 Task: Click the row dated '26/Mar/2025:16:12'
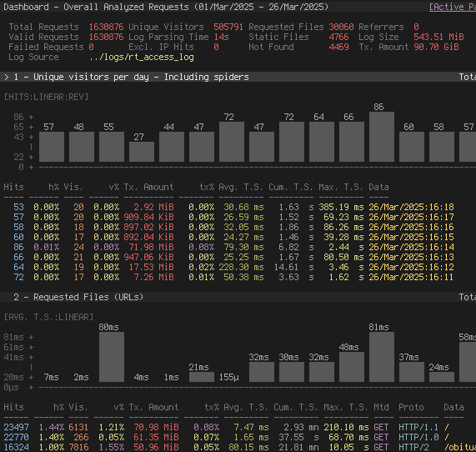(228, 268)
